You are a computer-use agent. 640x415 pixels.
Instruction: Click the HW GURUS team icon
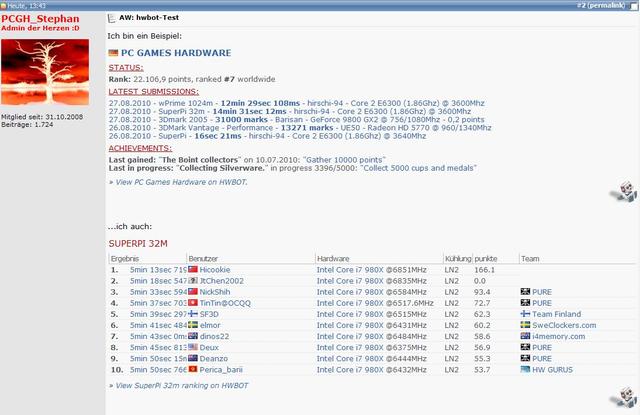point(525,369)
